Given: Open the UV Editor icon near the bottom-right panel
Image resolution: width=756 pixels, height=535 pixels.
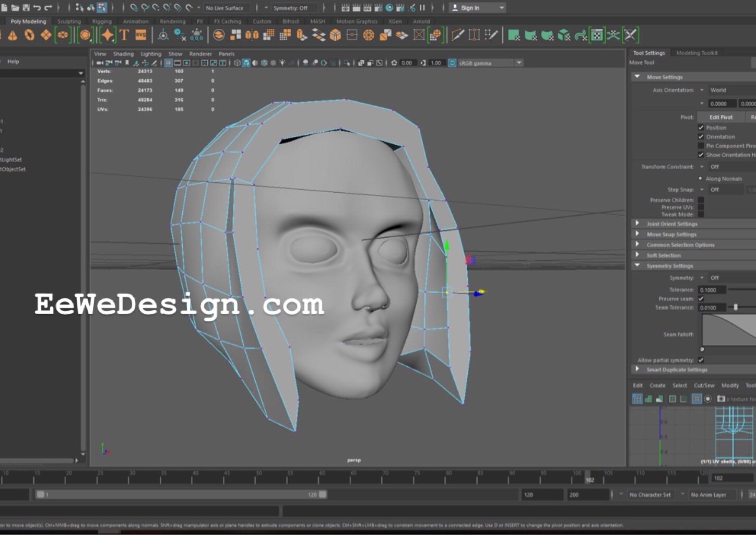Looking at the screenshot, I should click(x=637, y=399).
